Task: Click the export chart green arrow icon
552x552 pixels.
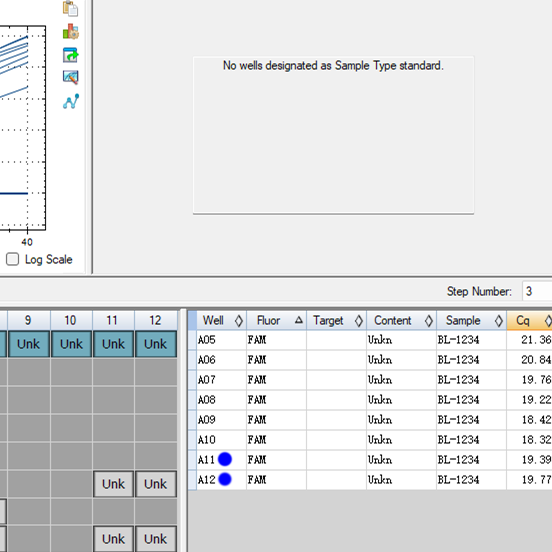Action: coord(70,55)
